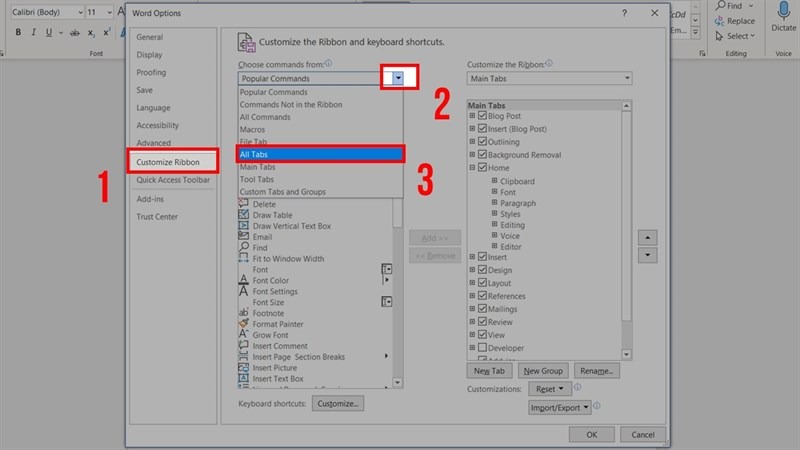Open the Customize Ribbon category
This screenshot has width=800, height=450.
pos(168,162)
